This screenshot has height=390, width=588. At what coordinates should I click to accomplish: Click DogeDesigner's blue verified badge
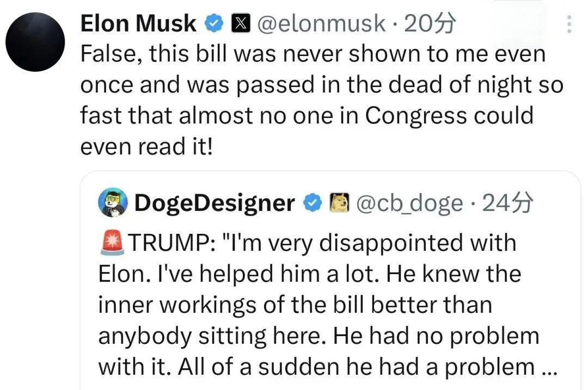tap(313, 203)
